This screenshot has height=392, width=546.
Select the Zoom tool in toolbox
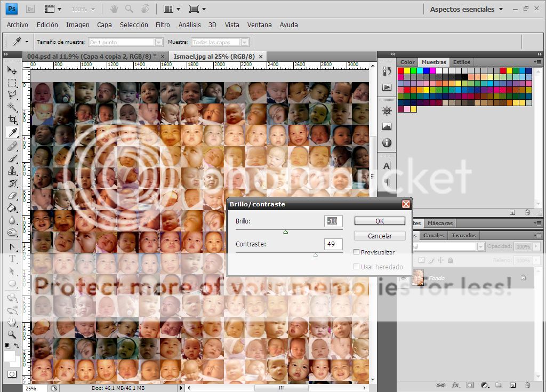pyautogui.click(x=12, y=334)
